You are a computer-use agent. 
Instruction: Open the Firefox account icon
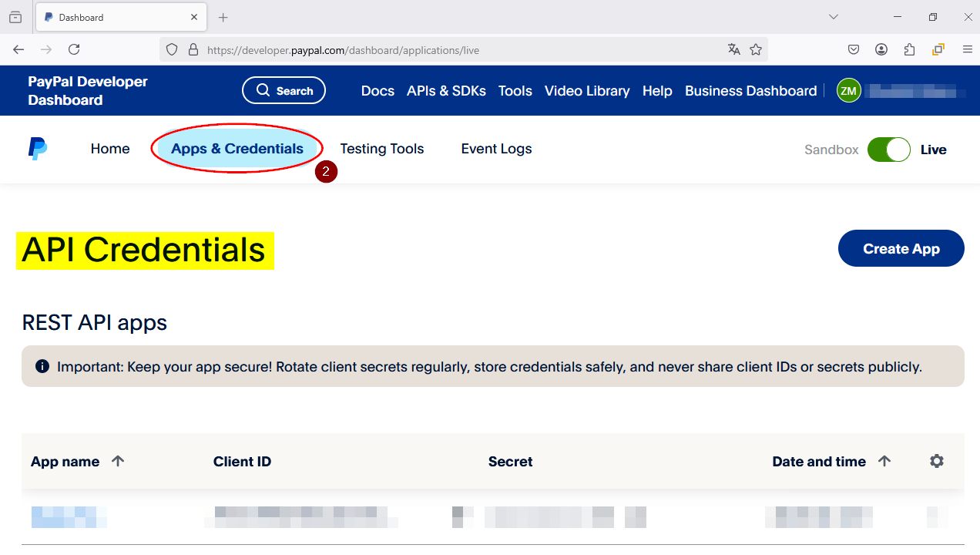pos(881,49)
